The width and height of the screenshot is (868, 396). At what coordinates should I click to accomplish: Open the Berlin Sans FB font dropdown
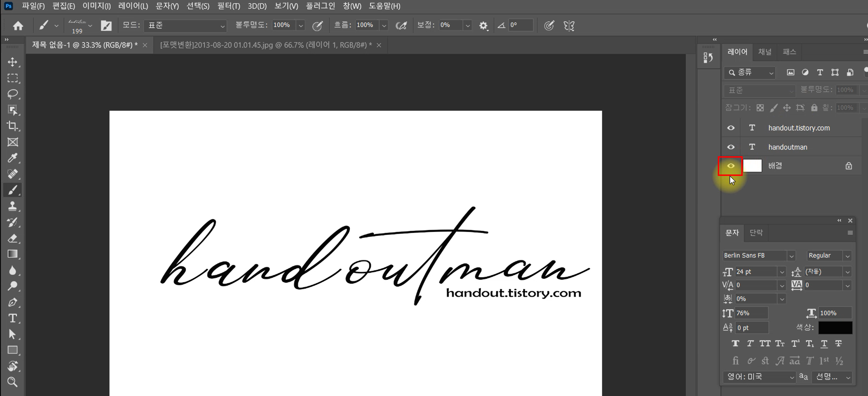click(x=791, y=256)
